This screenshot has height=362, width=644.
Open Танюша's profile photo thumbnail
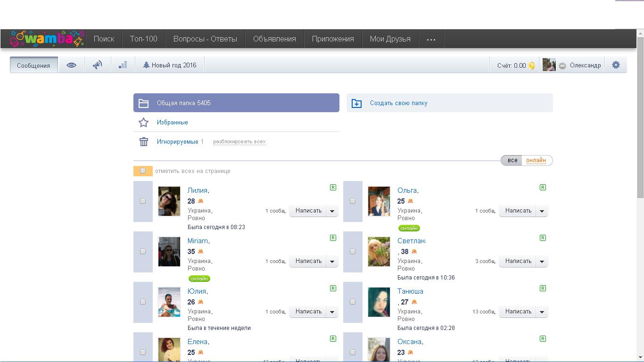379,302
